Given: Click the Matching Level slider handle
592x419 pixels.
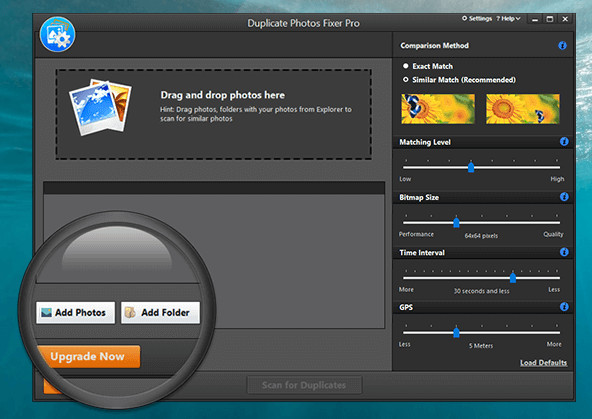Looking at the screenshot, I should point(471,166).
